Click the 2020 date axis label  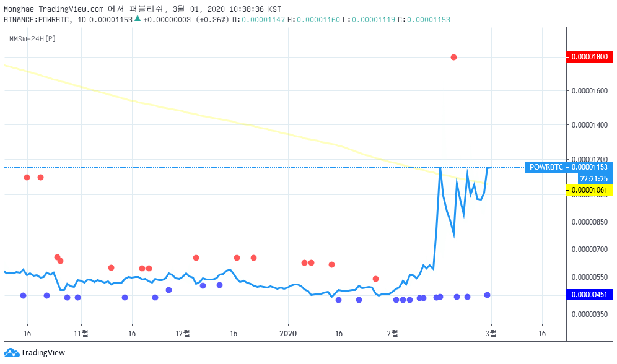pyautogui.click(x=288, y=333)
